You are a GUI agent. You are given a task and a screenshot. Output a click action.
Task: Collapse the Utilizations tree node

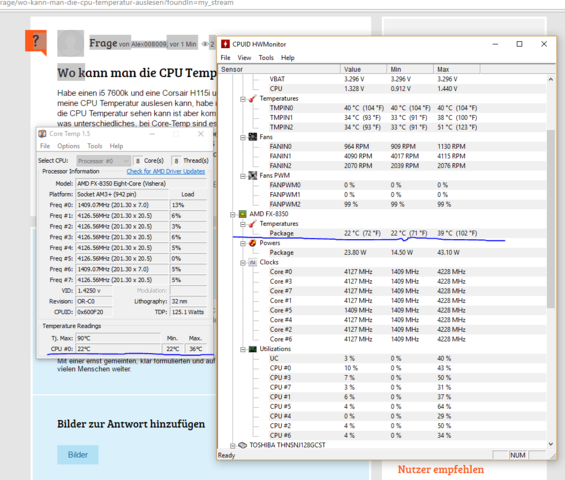[243, 350]
